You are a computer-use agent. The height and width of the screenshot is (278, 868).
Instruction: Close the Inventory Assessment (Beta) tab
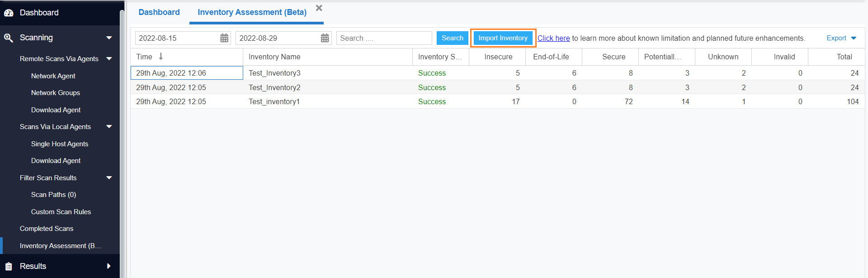(319, 8)
